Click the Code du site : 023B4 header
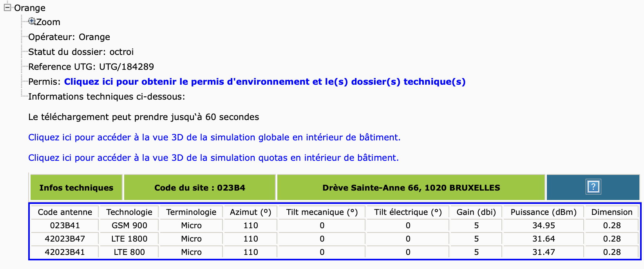The height and width of the screenshot is (269, 644). pos(200,187)
